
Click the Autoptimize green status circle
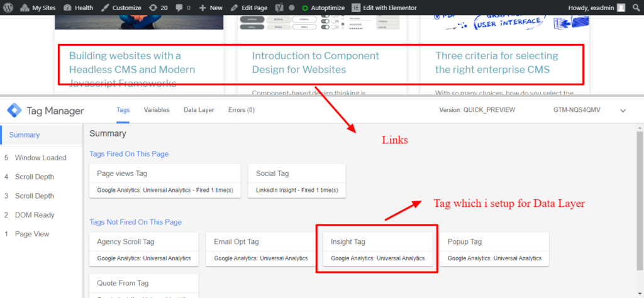pyautogui.click(x=305, y=8)
